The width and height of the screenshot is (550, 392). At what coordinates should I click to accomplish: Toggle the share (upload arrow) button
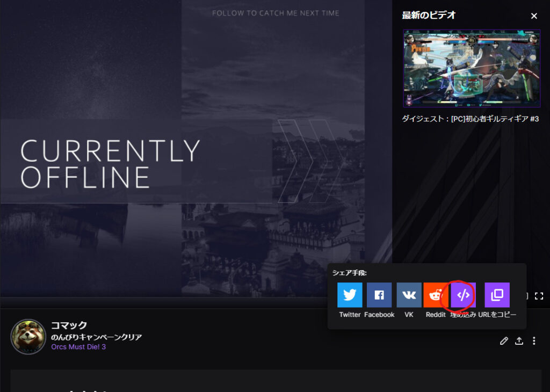point(519,341)
